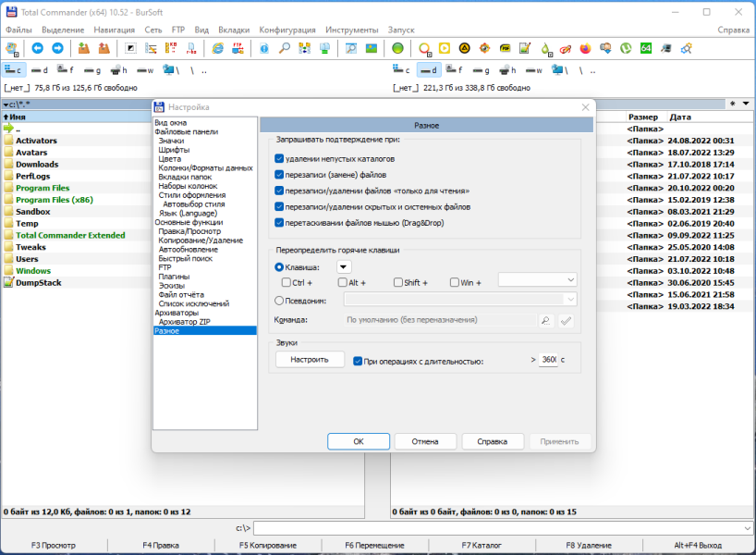756x555 pixels.
Task: Click the command search magnifier icon in settings
Action: [546, 320]
